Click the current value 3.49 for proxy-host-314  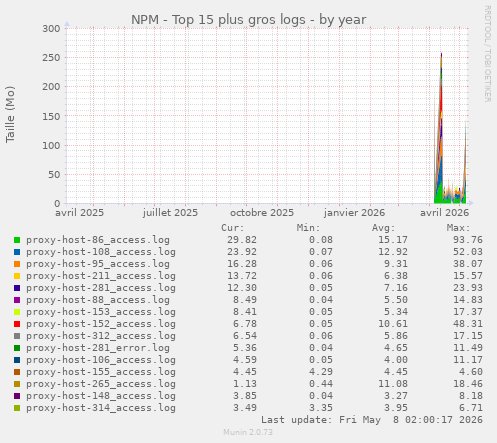pyautogui.click(x=245, y=408)
